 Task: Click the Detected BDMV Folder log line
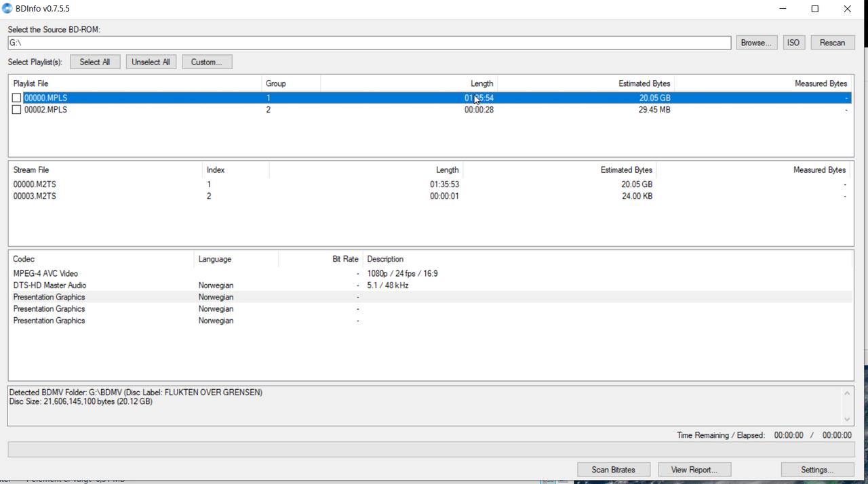(136, 392)
